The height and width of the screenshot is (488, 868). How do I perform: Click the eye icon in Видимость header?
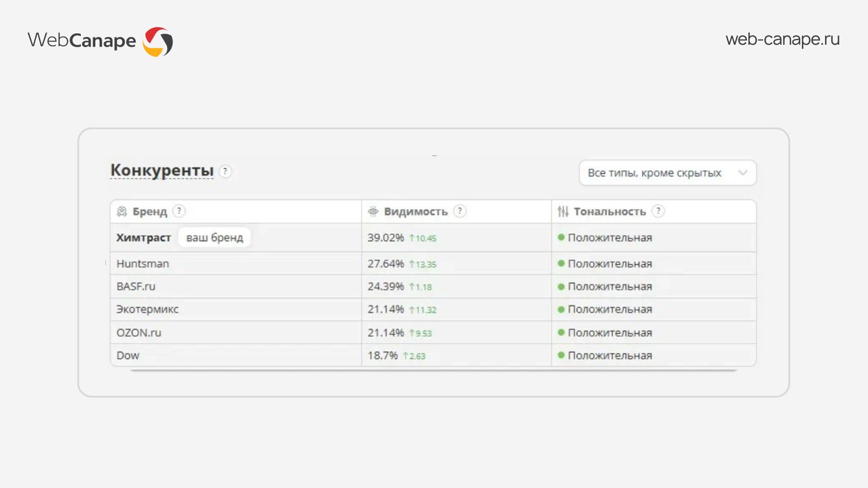[x=373, y=212]
